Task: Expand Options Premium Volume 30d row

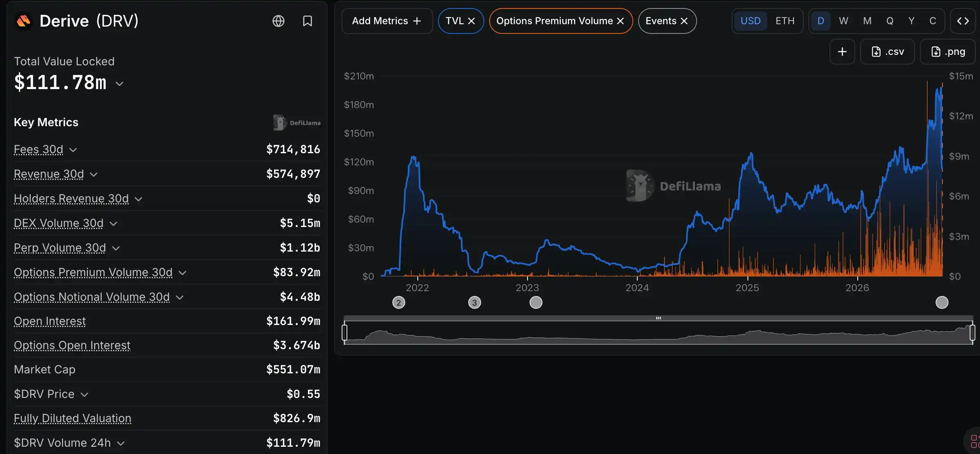Action: [182, 273]
